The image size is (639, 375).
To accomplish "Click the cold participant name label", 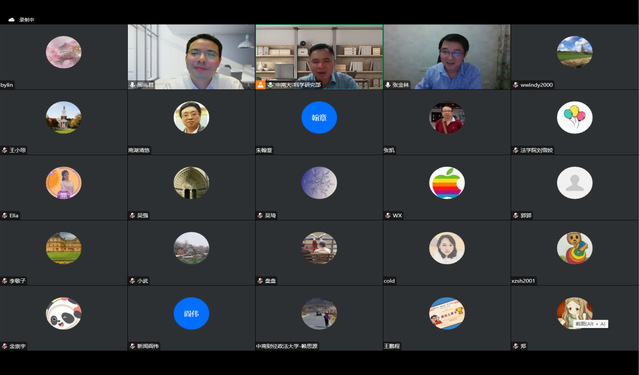I will (389, 281).
